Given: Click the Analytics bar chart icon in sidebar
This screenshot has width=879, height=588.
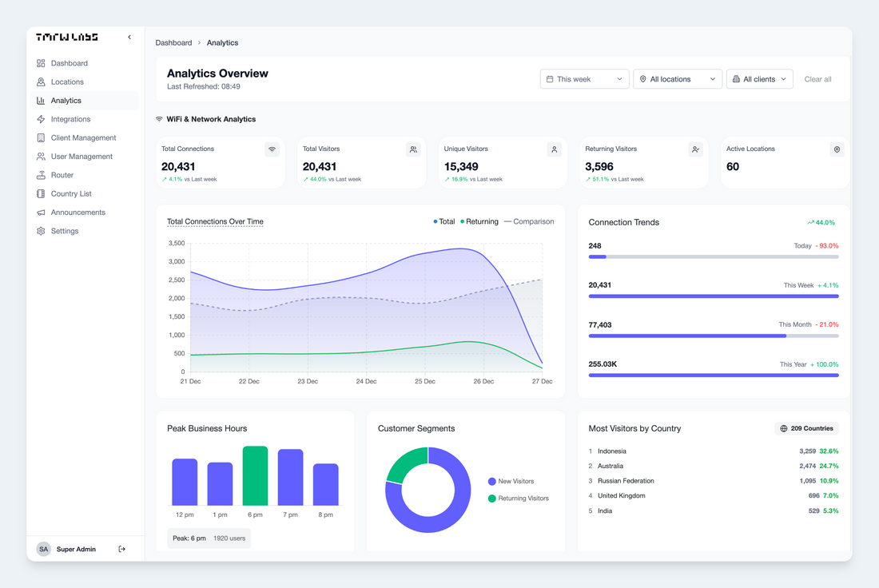Looking at the screenshot, I should coord(41,101).
